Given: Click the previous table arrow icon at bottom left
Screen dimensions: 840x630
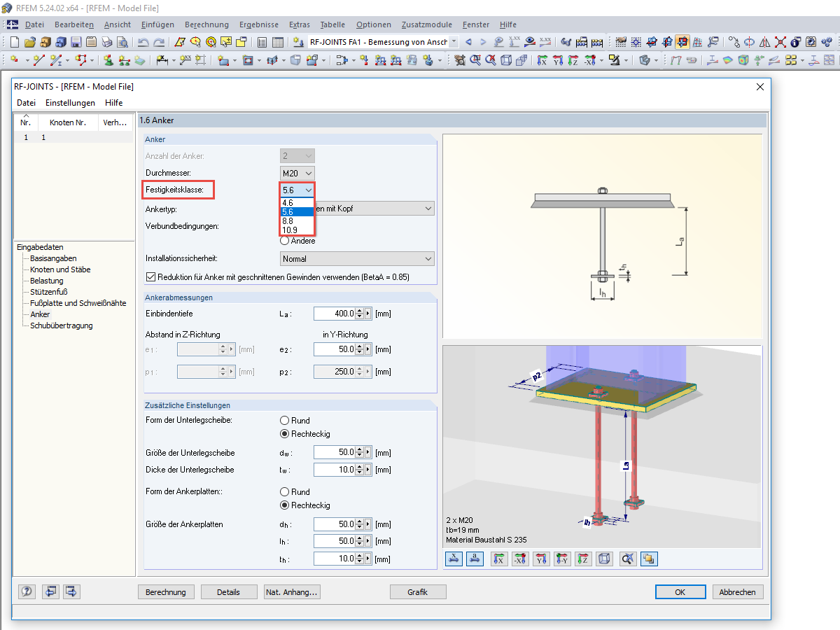Looking at the screenshot, I should 50,591.
